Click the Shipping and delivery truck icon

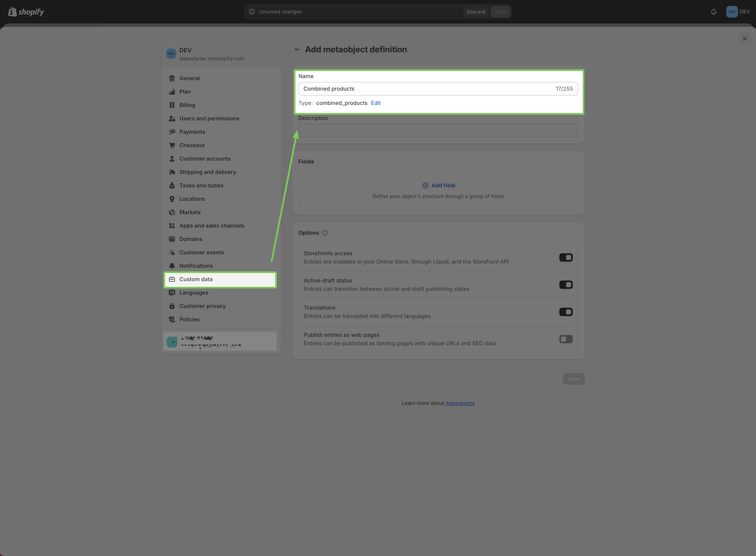[x=172, y=172]
